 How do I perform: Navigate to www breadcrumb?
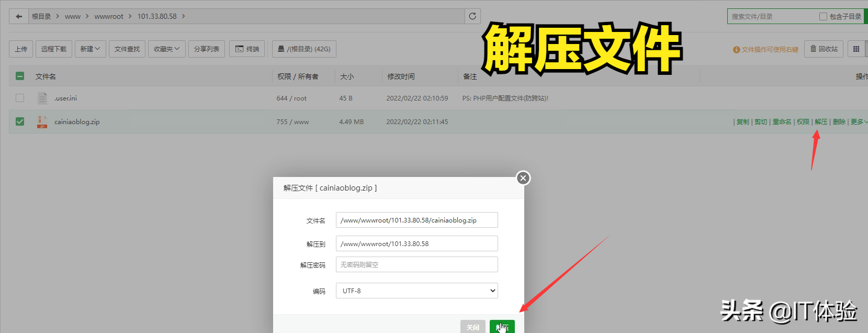[x=73, y=16]
